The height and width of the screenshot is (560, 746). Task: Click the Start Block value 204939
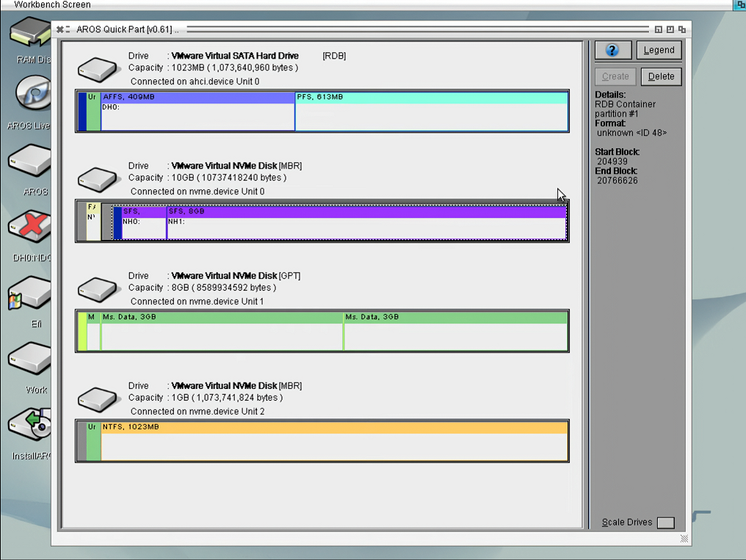point(612,161)
